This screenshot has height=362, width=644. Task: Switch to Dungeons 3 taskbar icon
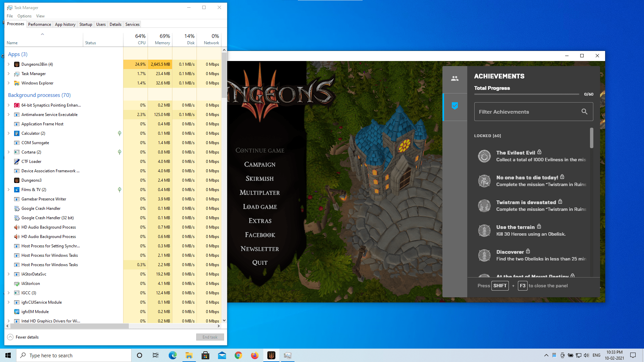click(271, 355)
